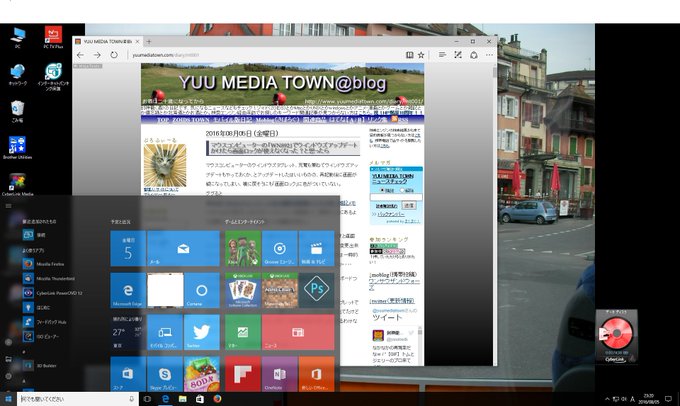
Task: Open the Flipboard tile
Action: pos(243,374)
